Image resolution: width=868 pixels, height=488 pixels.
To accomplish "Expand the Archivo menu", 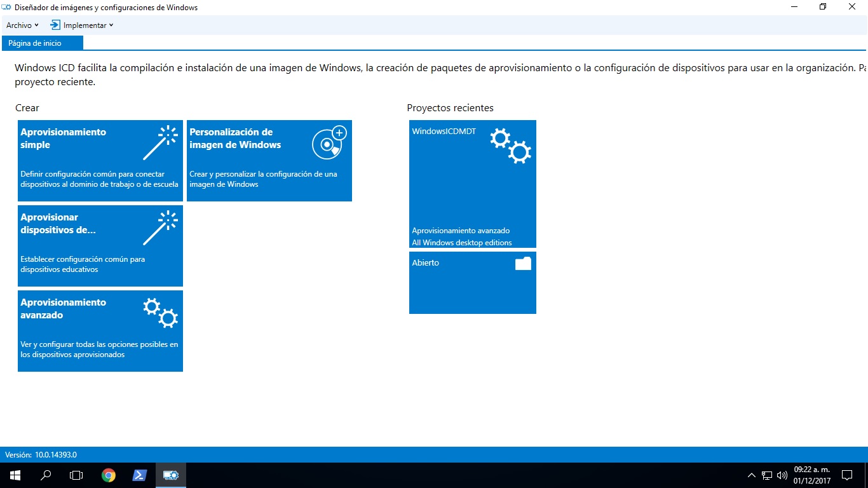I will point(22,25).
